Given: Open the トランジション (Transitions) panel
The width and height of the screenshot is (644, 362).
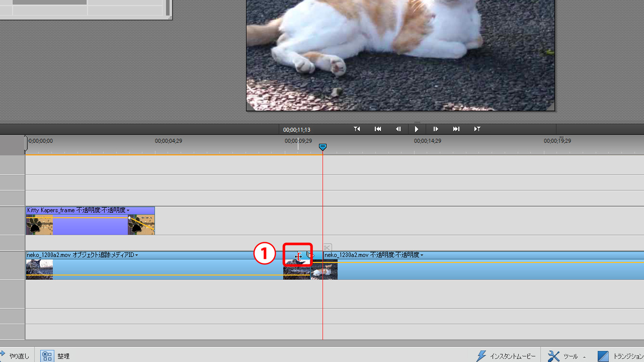Looking at the screenshot, I should (620, 356).
